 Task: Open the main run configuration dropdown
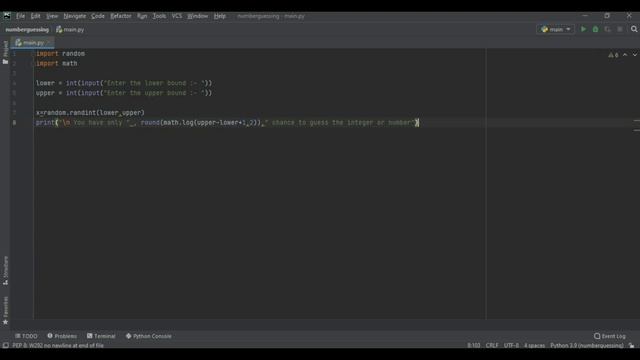pos(556,29)
